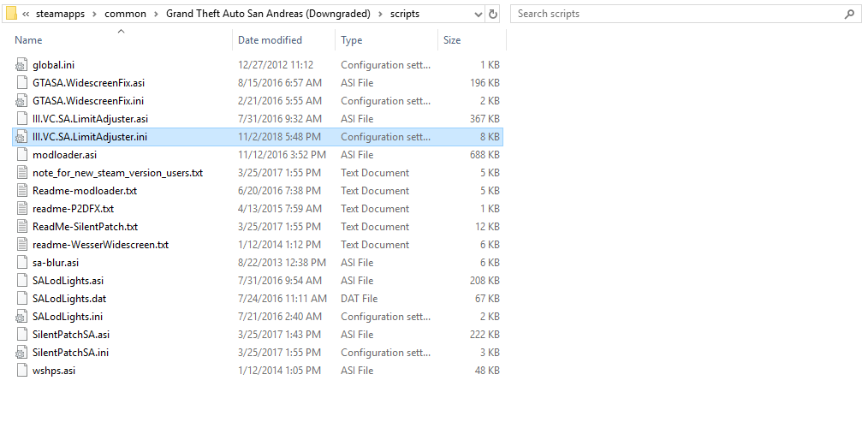Click the search magnifier icon
The height and width of the screenshot is (428, 868).
click(849, 15)
